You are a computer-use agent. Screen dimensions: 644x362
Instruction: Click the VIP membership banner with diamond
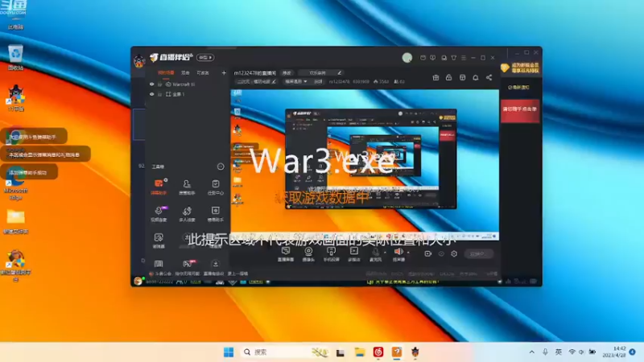[x=520, y=68]
